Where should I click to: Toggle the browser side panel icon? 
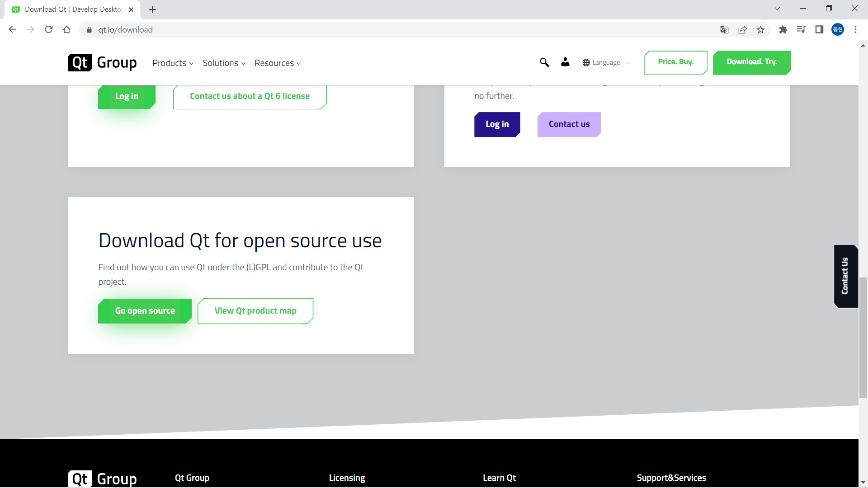[819, 30]
